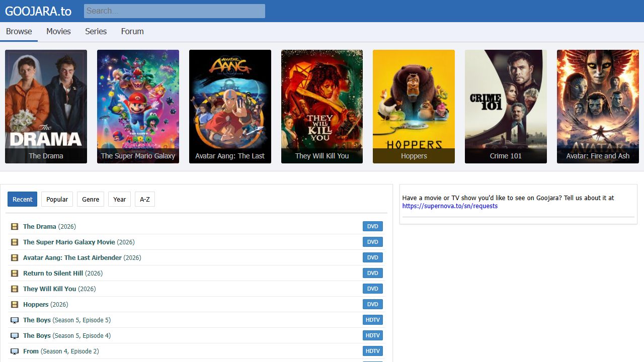
Task: Open The Super Mario Galaxy Movie list link
Action: 79,242
